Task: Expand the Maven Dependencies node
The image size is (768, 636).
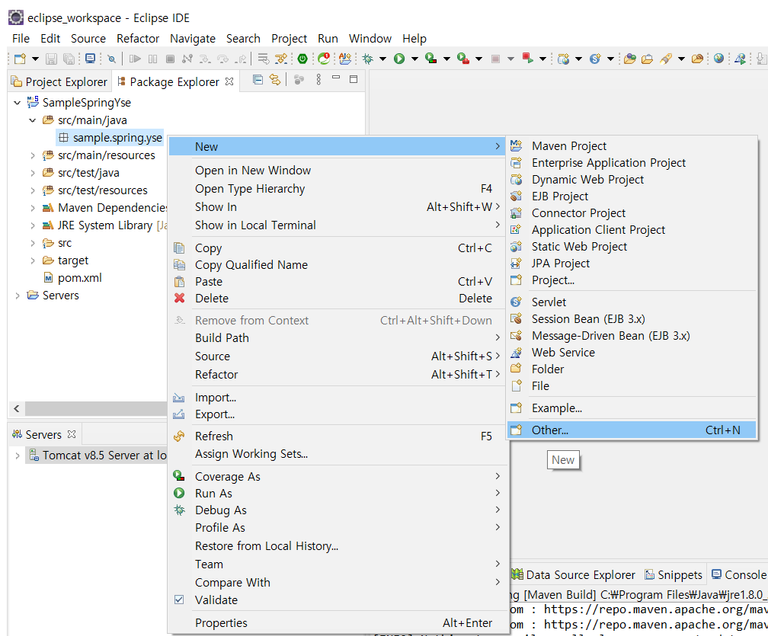Action: [x=33, y=208]
